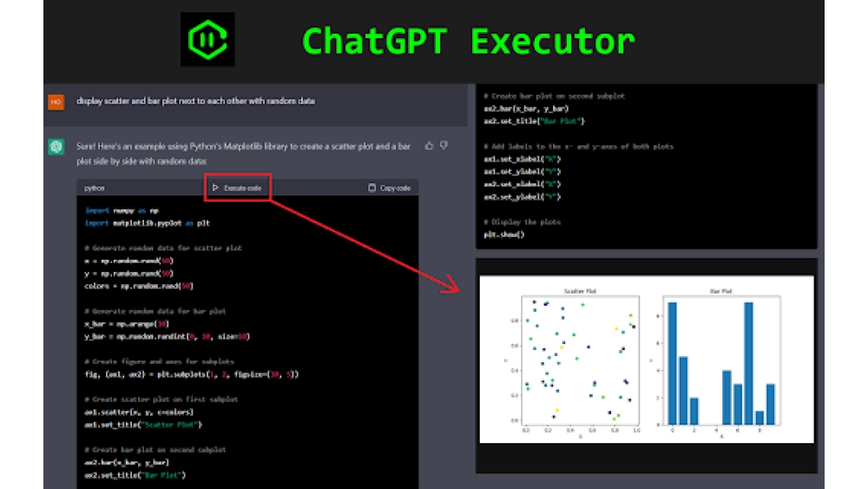Viewport: 868px width, 489px height.
Task: Click the 'python' language label
Action: pyautogui.click(x=94, y=188)
